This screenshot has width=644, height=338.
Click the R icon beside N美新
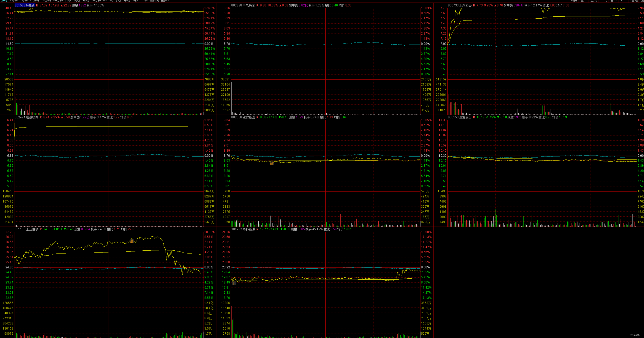tap(37, 5)
